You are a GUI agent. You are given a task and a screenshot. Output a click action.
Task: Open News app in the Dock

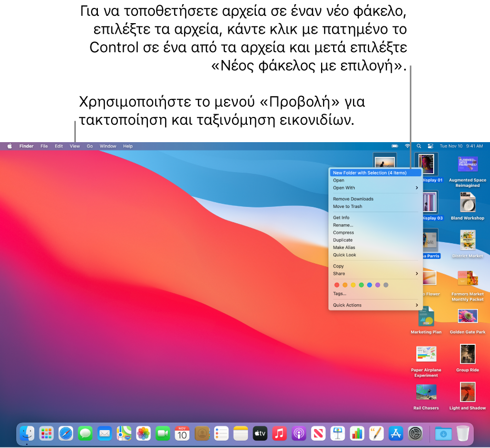(x=318, y=434)
